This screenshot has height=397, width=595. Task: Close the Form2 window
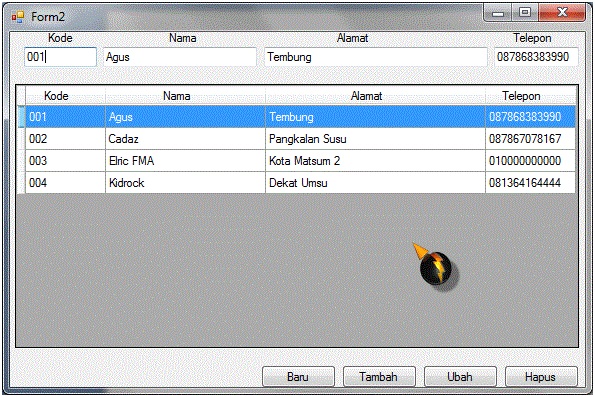[562, 13]
